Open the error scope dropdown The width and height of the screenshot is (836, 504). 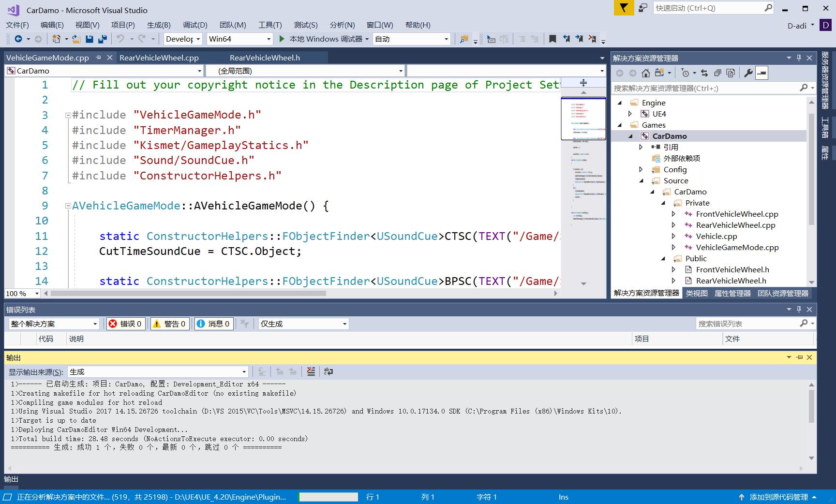(54, 324)
